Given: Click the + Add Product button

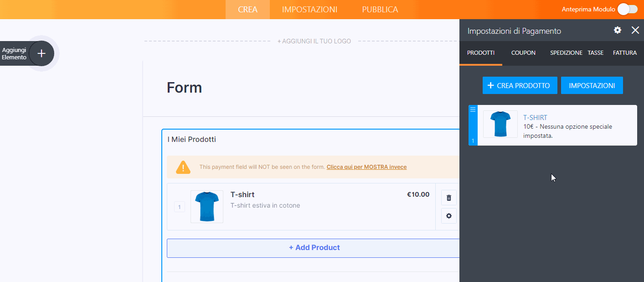Looking at the screenshot, I should pyautogui.click(x=314, y=248).
